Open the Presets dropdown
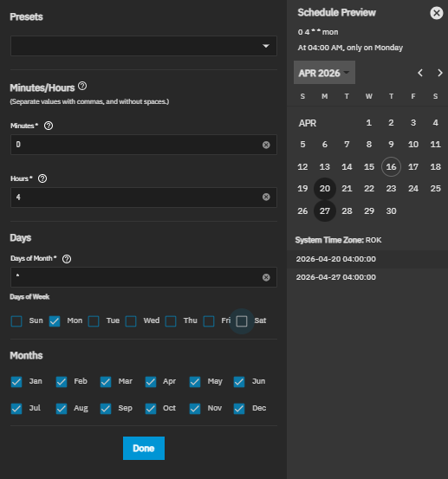This screenshot has width=448, height=479. (x=144, y=46)
